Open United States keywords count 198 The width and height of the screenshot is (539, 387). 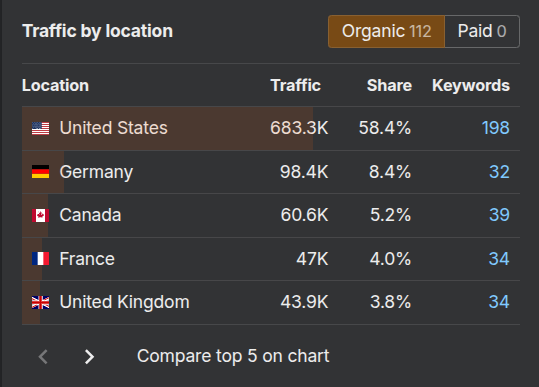495,128
